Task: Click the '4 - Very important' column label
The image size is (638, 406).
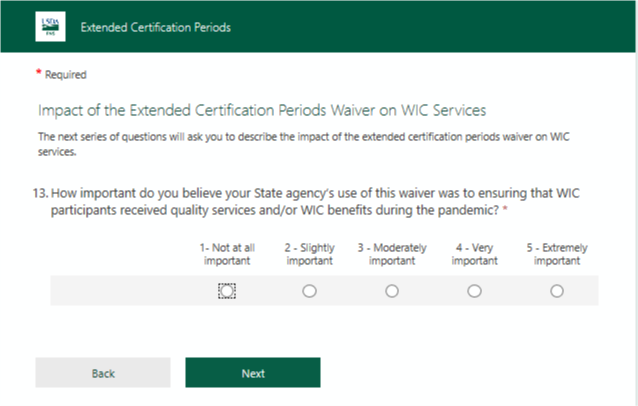Action: [x=474, y=254]
